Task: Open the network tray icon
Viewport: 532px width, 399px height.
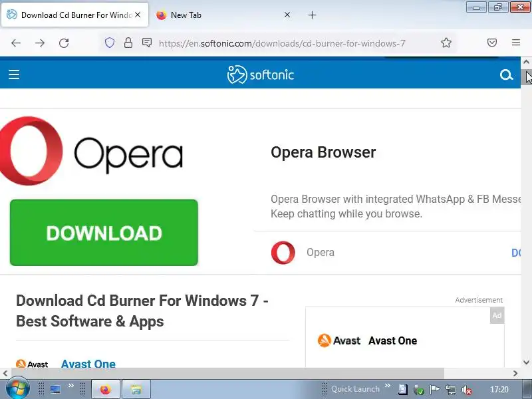Action: click(451, 390)
